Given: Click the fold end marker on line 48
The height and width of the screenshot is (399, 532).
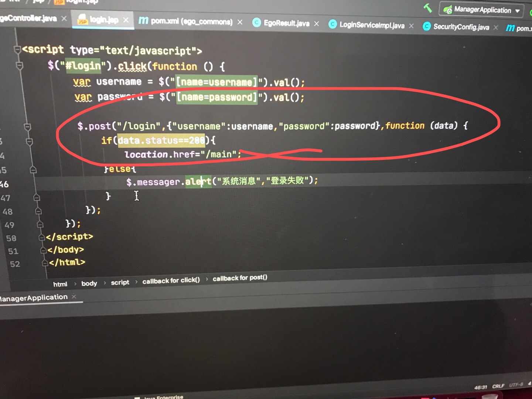Looking at the screenshot, I should click(x=38, y=211).
